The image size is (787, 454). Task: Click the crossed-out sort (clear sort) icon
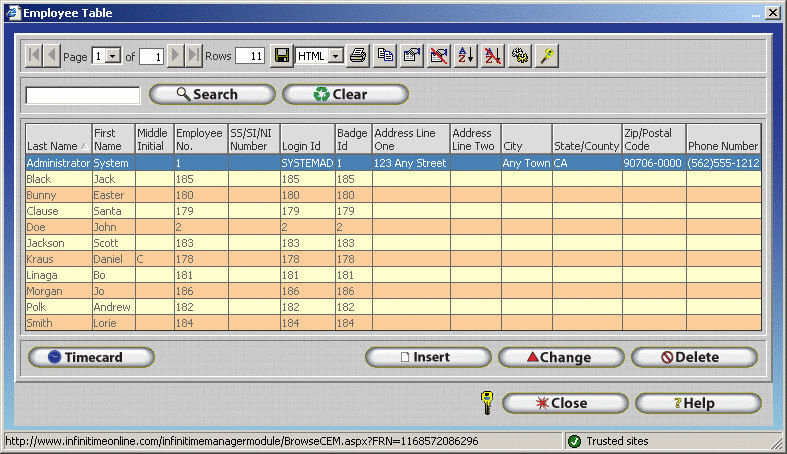(x=492, y=56)
